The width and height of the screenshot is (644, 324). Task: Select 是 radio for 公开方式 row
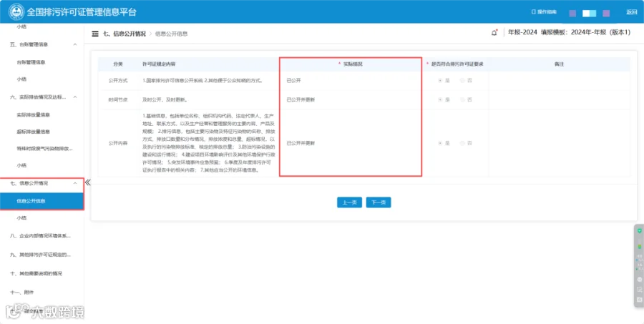(x=440, y=81)
